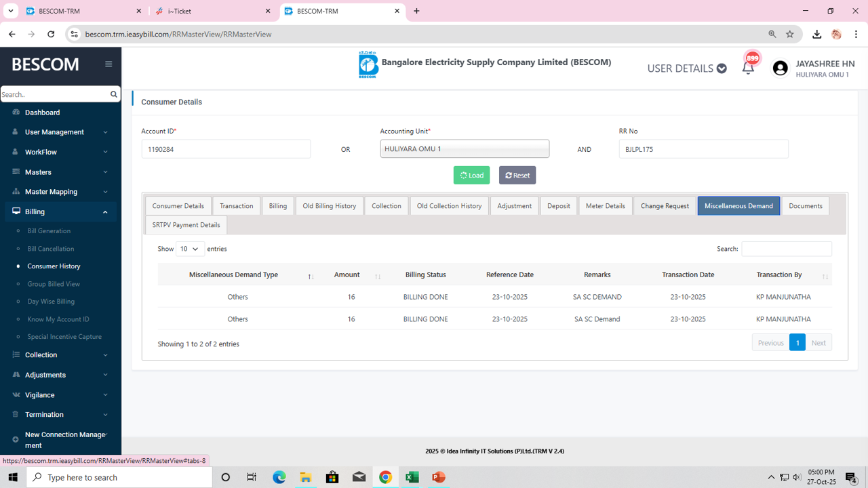Open the entries per page dropdown

[190, 249]
